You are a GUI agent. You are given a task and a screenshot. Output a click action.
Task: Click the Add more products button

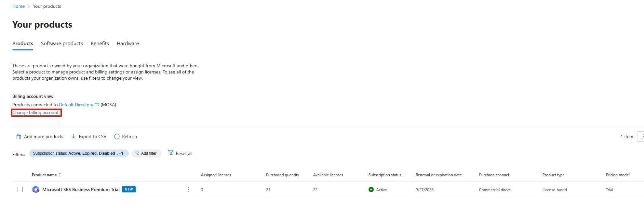tap(40, 137)
